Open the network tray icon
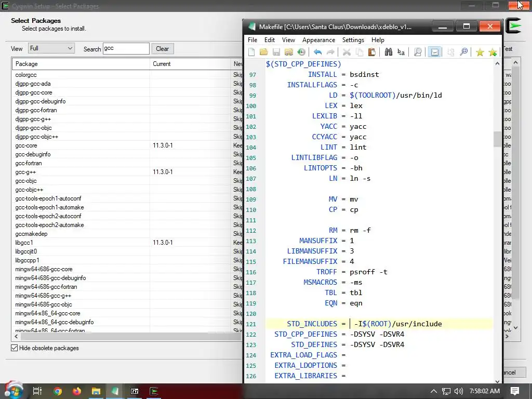Viewport: 532px width, 399px height. [x=446, y=391]
